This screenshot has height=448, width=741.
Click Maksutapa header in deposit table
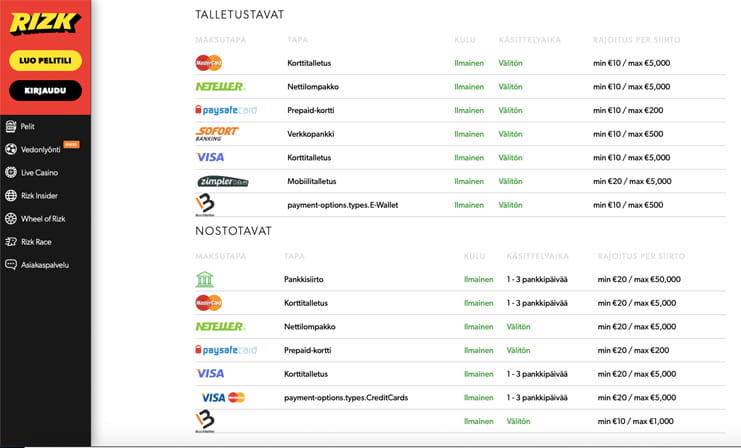coord(221,40)
